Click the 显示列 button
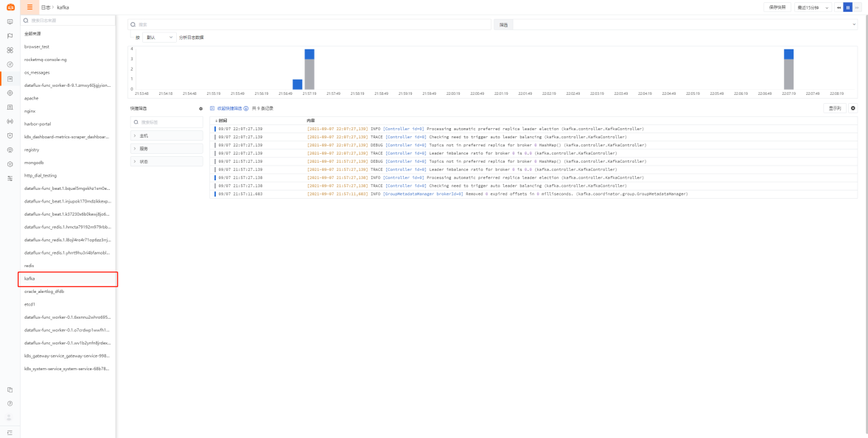Image resolution: width=868 pixels, height=438 pixels. (834, 108)
